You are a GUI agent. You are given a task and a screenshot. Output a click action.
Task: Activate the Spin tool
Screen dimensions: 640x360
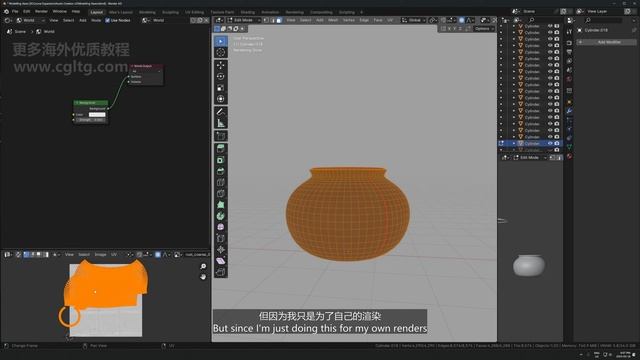[x=221, y=216]
